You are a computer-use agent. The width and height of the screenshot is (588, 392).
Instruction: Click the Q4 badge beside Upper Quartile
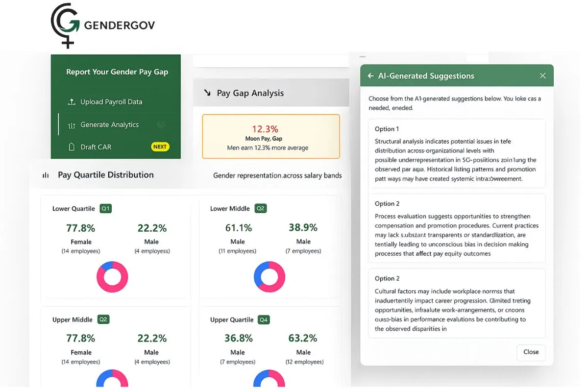[x=264, y=319]
